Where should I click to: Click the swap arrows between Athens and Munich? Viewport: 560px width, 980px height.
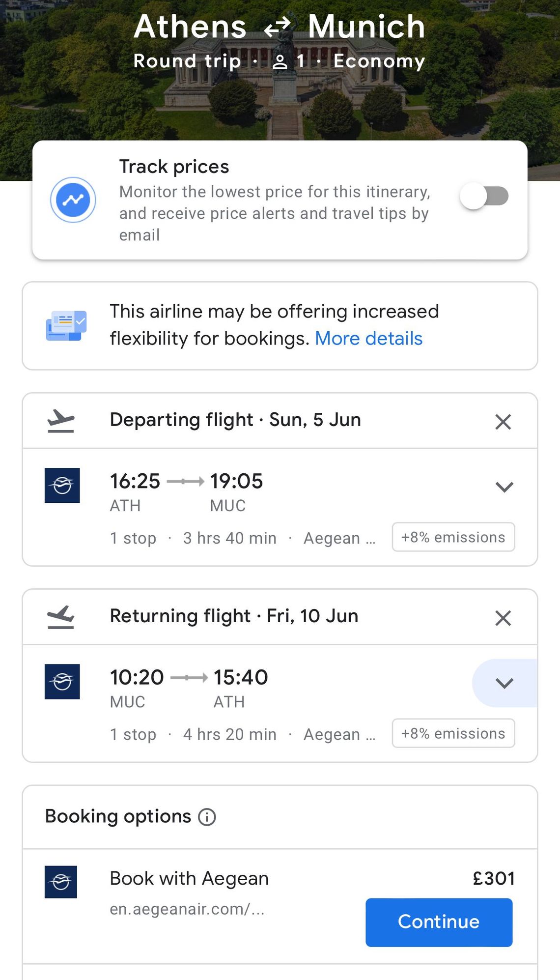coord(278,27)
